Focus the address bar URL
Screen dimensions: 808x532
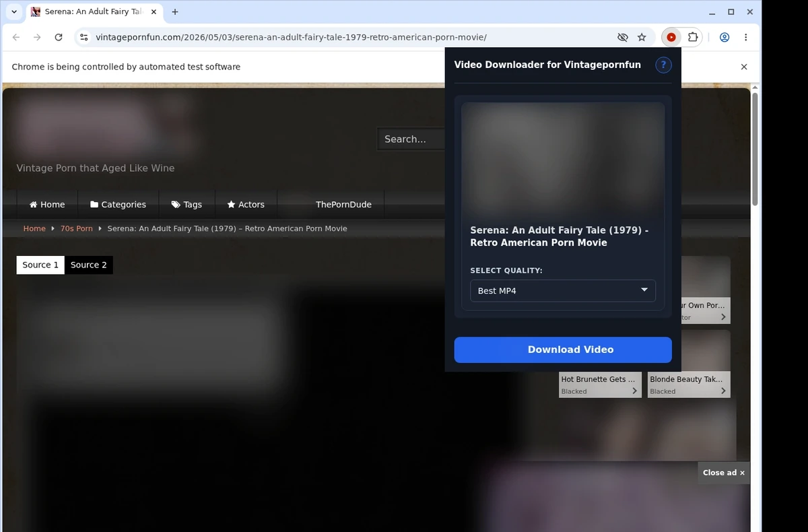click(x=291, y=38)
